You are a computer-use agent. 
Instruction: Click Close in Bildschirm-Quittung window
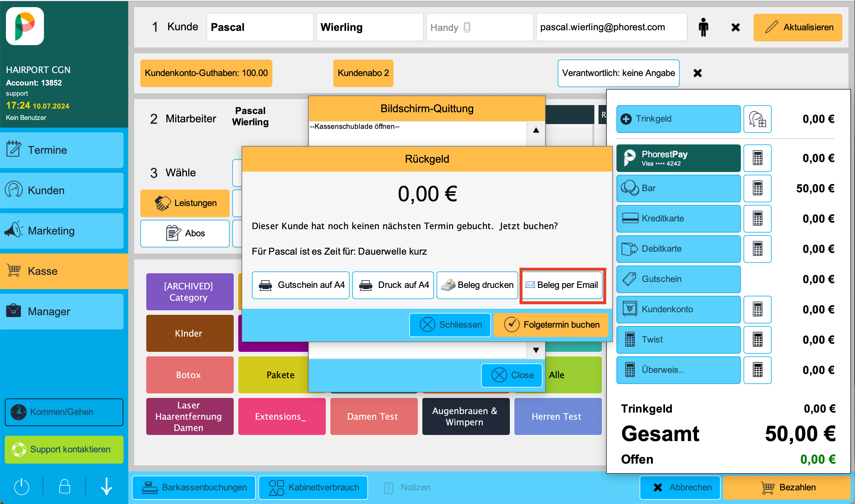click(x=512, y=375)
